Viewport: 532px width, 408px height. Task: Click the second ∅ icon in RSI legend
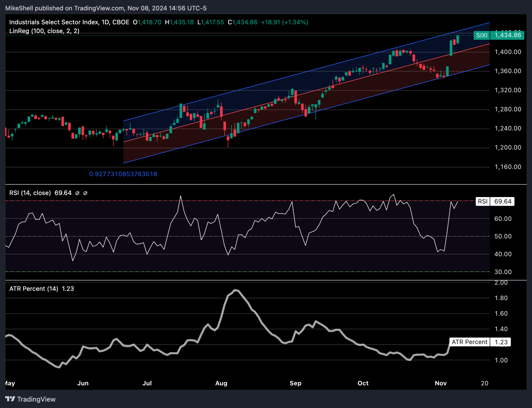pos(85,193)
